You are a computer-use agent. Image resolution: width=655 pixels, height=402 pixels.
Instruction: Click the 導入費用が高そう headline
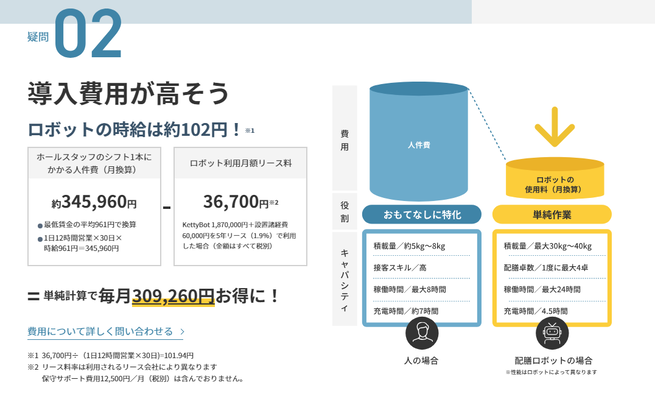click(x=129, y=93)
